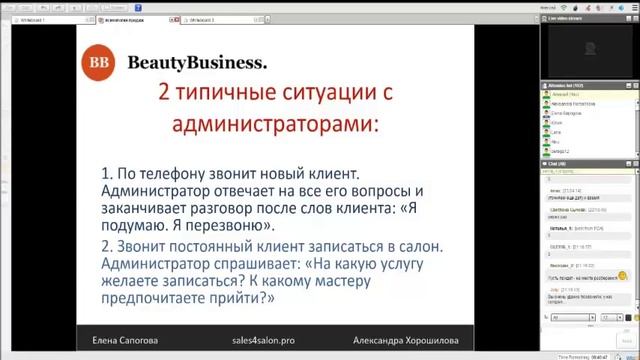Switch to the Whiteboard 3 tab
Viewport: 640px width, 360px height.
[222, 20]
